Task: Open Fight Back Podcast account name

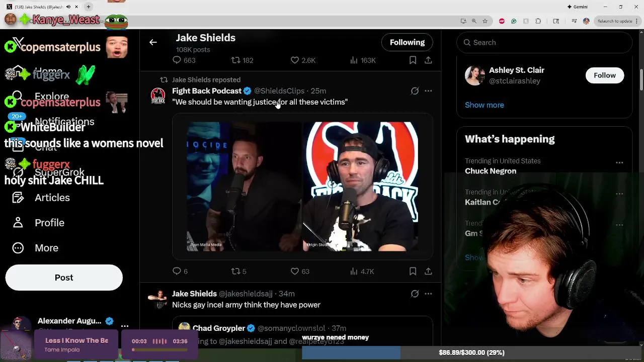Action: tap(207, 90)
